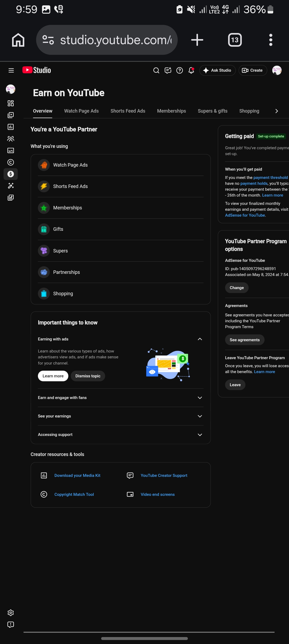Select the Watch Page Ads row
The image size is (289, 644).
click(x=121, y=165)
